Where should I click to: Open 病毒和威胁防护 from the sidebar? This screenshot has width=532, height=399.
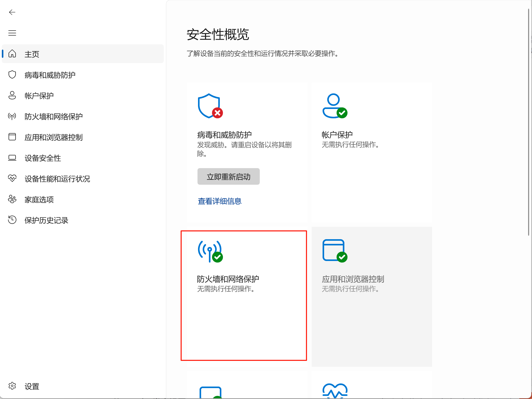(x=83, y=75)
